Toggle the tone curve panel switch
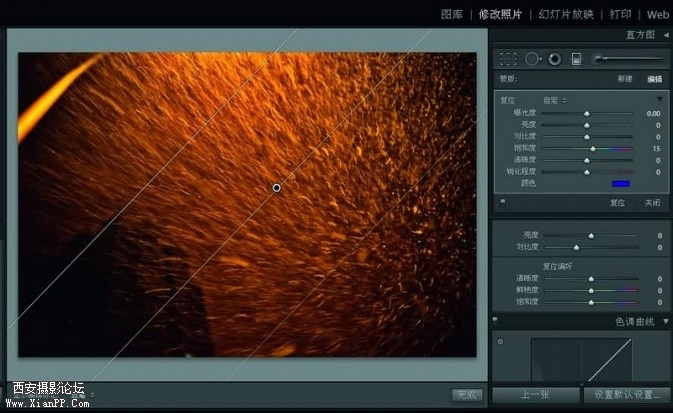This screenshot has height=413, width=673. (x=497, y=322)
